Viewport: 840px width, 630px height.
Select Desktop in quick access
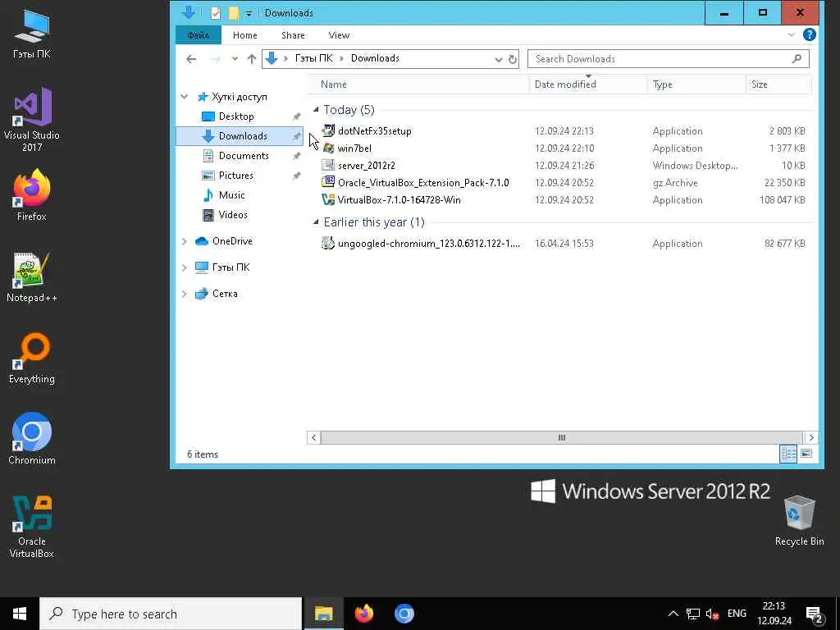pyautogui.click(x=236, y=116)
